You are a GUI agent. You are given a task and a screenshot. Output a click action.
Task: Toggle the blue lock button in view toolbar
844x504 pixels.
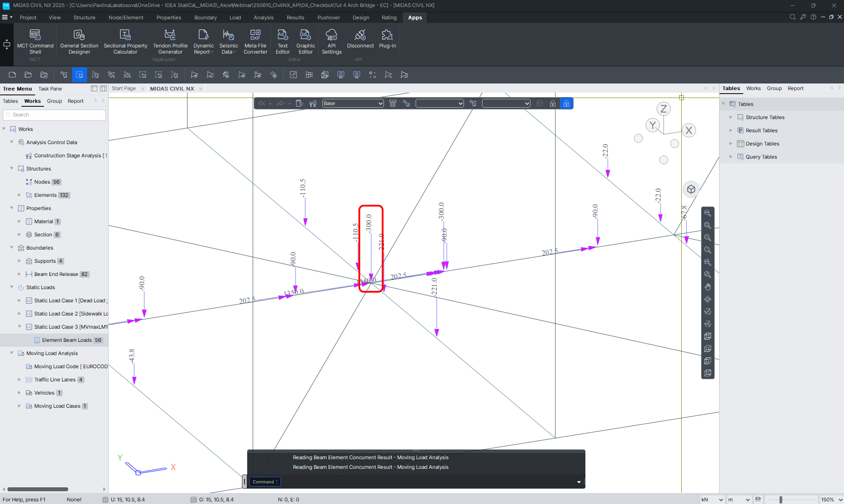(566, 103)
